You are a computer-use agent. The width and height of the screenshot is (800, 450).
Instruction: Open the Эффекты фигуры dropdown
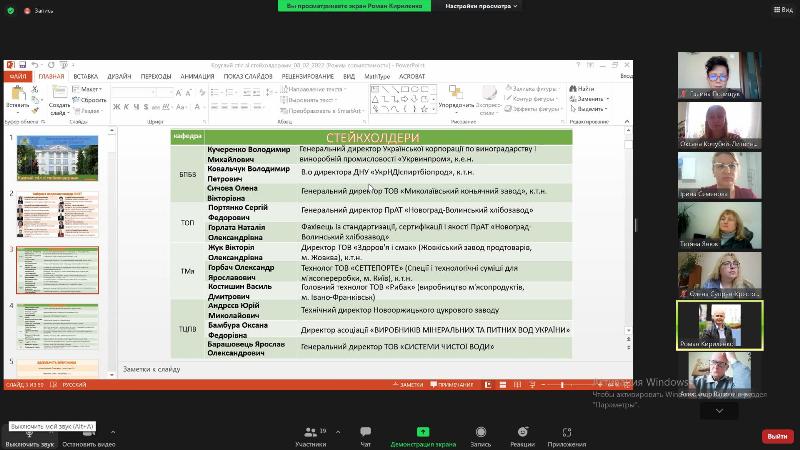(x=533, y=109)
